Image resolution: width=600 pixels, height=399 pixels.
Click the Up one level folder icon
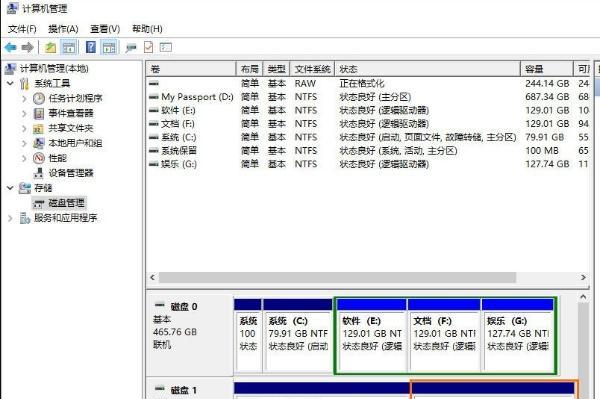point(51,47)
